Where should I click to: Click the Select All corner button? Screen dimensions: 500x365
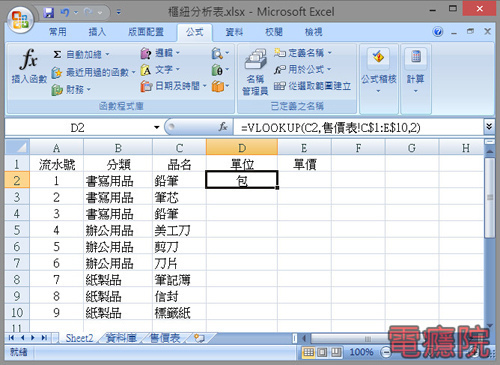[x=17, y=147]
